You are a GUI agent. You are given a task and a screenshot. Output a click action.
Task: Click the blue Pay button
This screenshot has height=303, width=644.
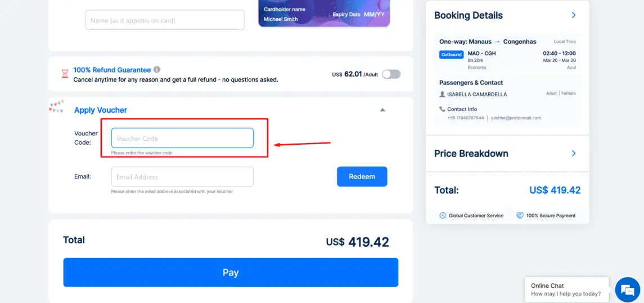(231, 273)
